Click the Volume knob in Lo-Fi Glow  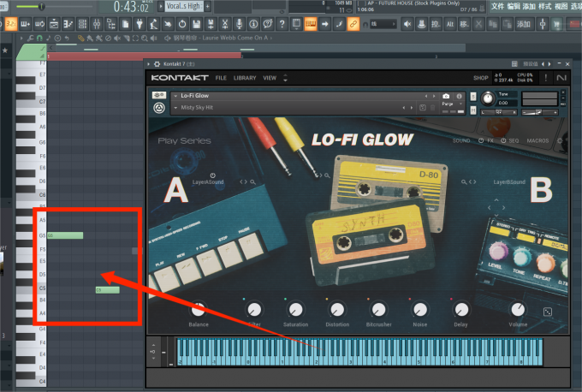tap(518, 309)
